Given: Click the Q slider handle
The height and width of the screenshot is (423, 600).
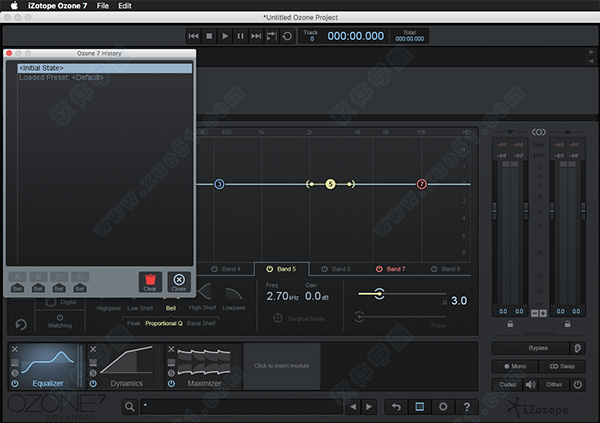Looking at the screenshot, I should (x=379, y=294).
